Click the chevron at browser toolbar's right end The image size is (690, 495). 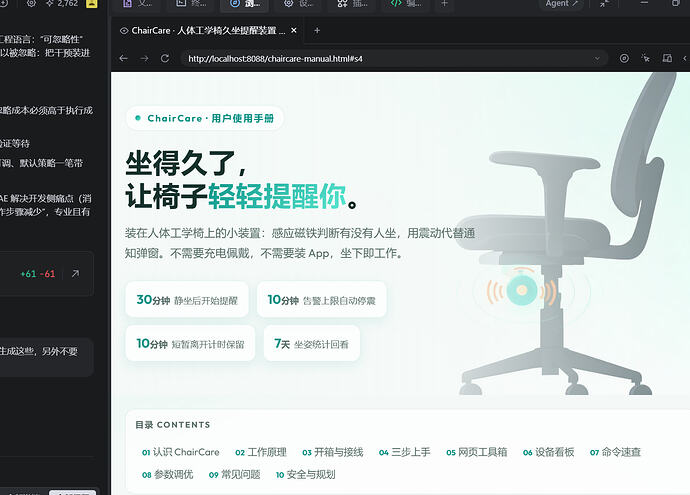tap(685, 58)
